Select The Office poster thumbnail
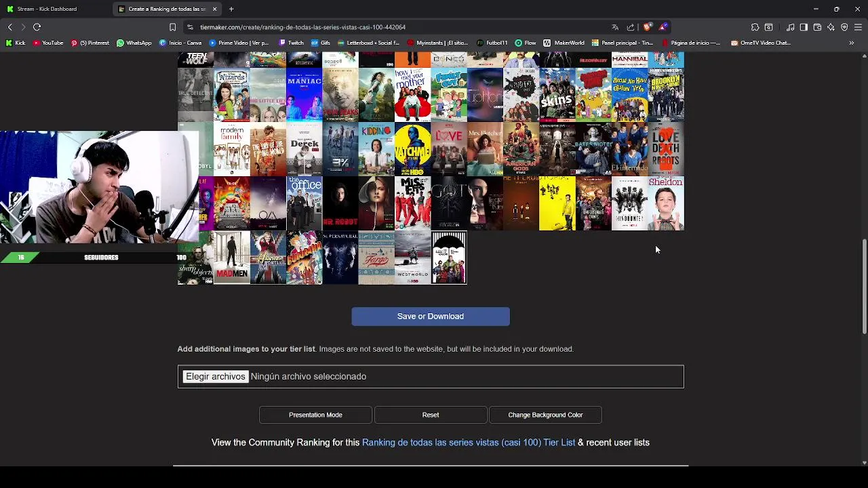 tap(304, 203)
